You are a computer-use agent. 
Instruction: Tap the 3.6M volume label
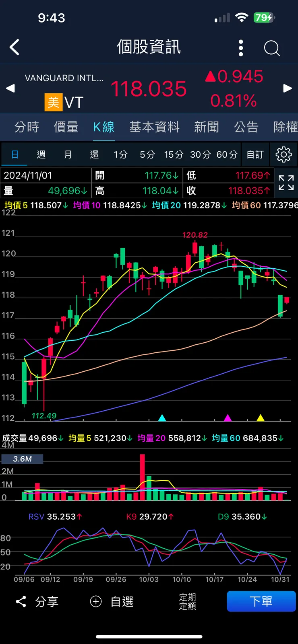pos(22,459)
